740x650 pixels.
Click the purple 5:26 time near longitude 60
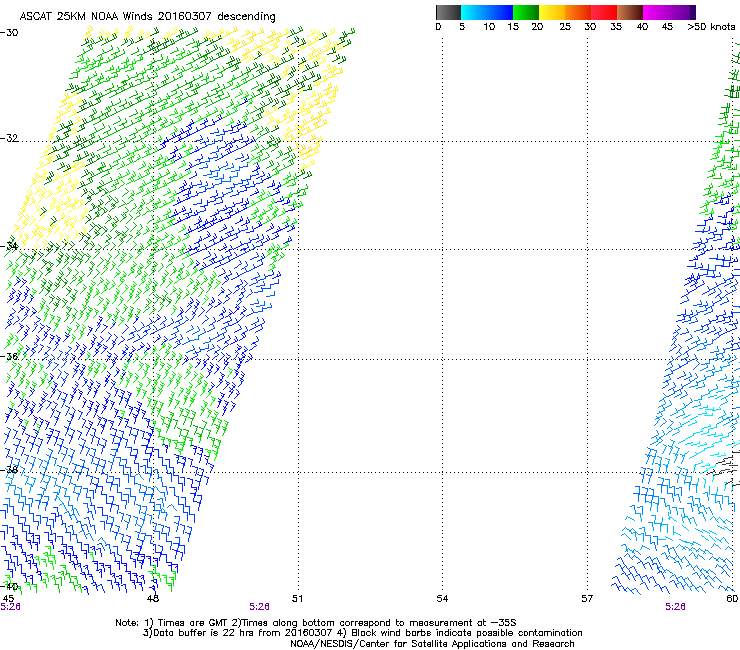click(675, 607)
